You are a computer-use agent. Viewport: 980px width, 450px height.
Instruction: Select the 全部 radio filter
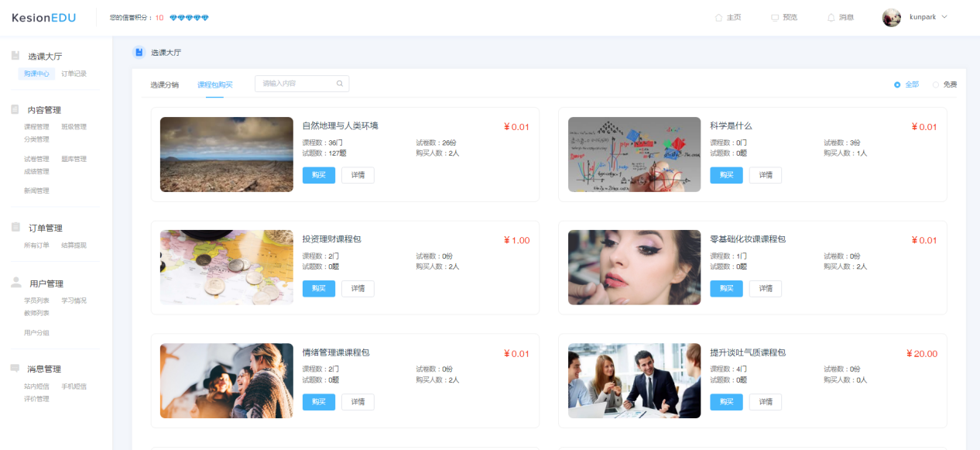pyautogui.click(x=898, y=84)
